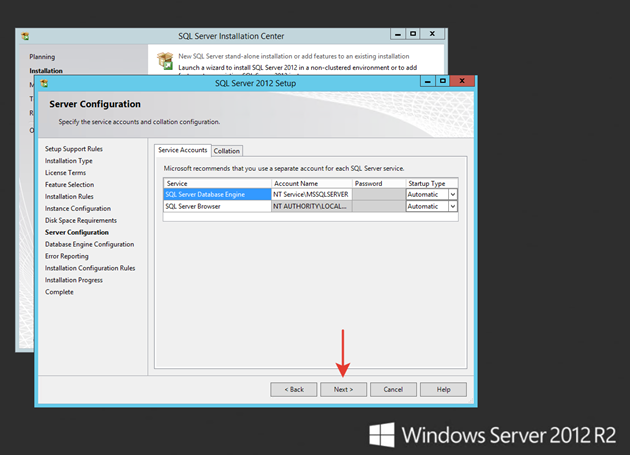Switch to the Collation tab
Image resolution: width=630 pixels, height=455 pixels.
[x=227, y=151]
